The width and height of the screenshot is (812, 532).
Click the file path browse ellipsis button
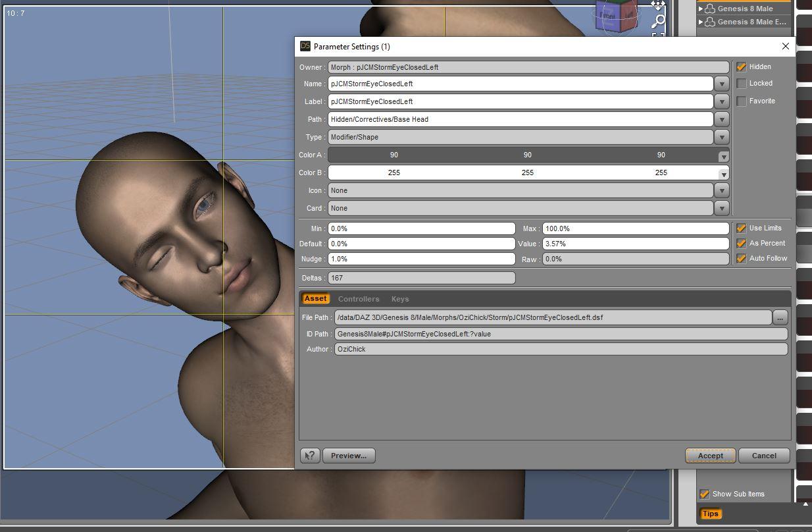pyautogui.click(x=780, y=318)
